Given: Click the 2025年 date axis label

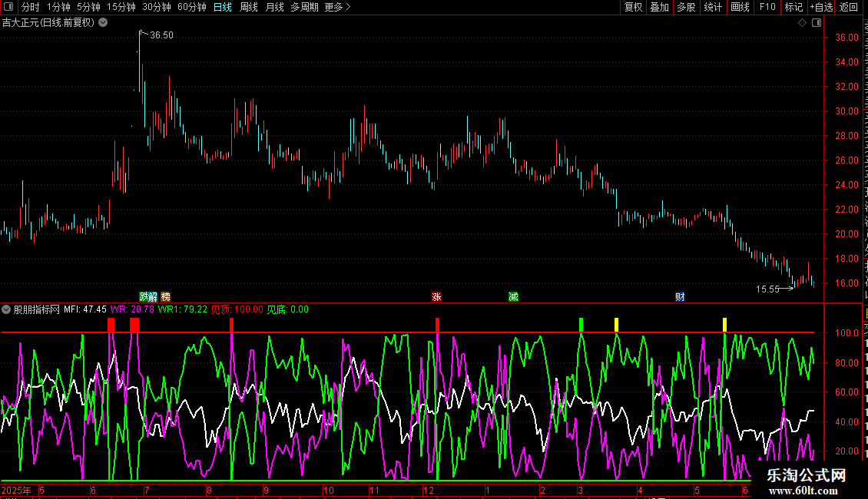Looking at the screenshot, I should [16, 490].
